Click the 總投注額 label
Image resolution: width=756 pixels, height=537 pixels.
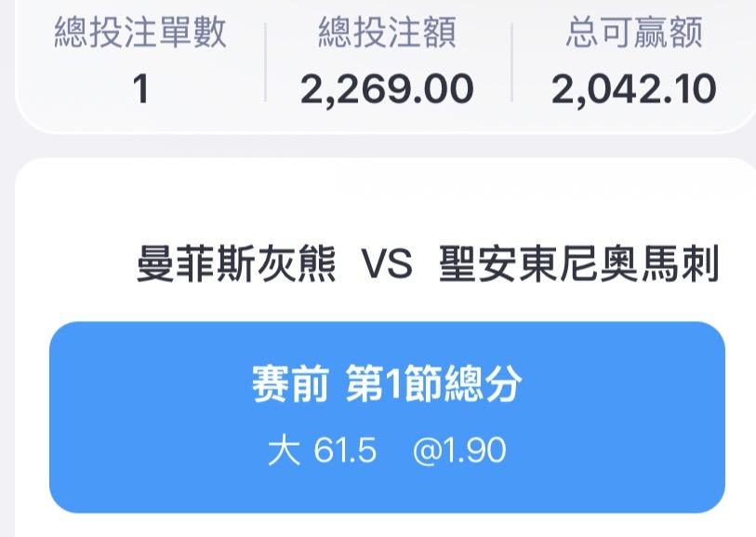(387, 34)
